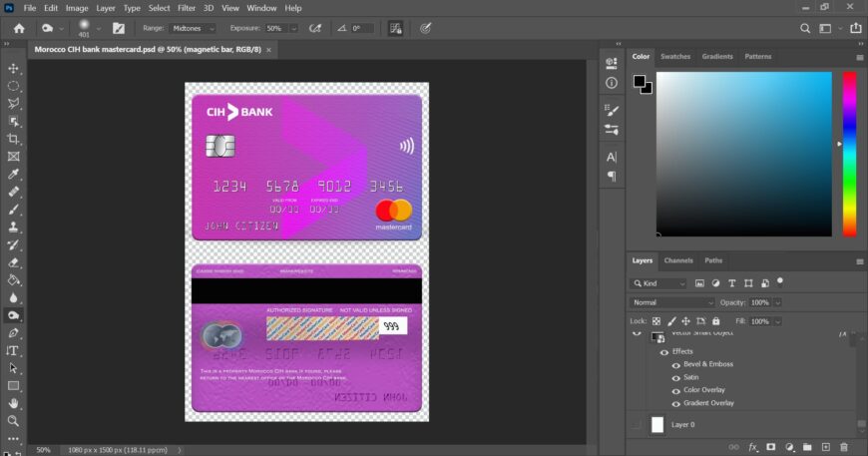868x456 pixels.
Task: Open the brush settings panel icon
Action: [x=119, y=28]
